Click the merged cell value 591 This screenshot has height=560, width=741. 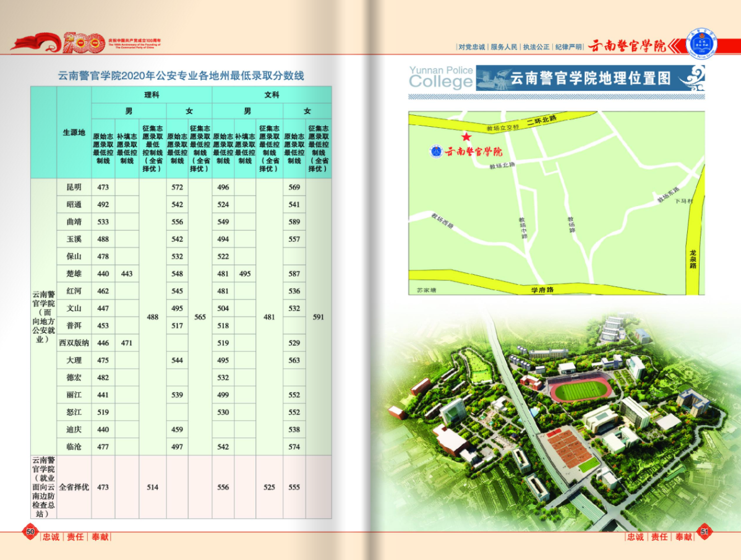(x=319, y=317)
